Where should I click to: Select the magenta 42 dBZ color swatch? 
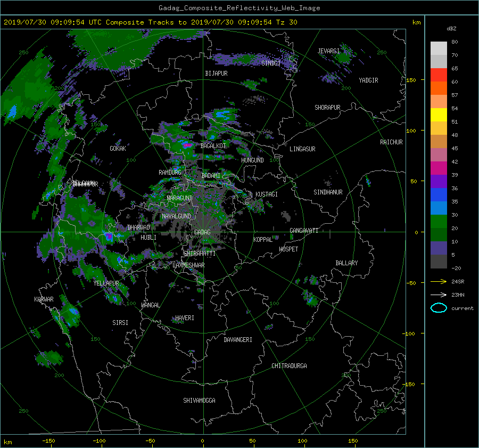439,168
